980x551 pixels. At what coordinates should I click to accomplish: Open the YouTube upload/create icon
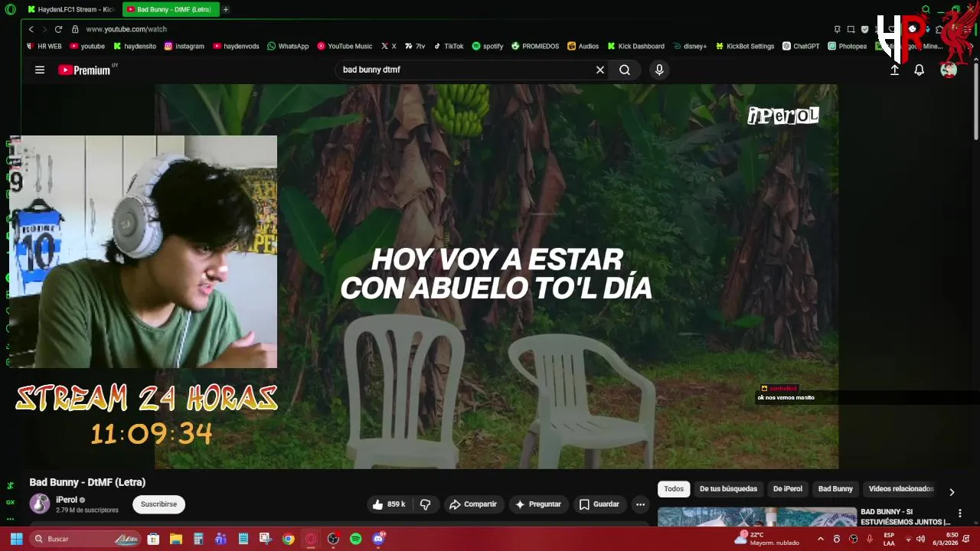(894, 70)
